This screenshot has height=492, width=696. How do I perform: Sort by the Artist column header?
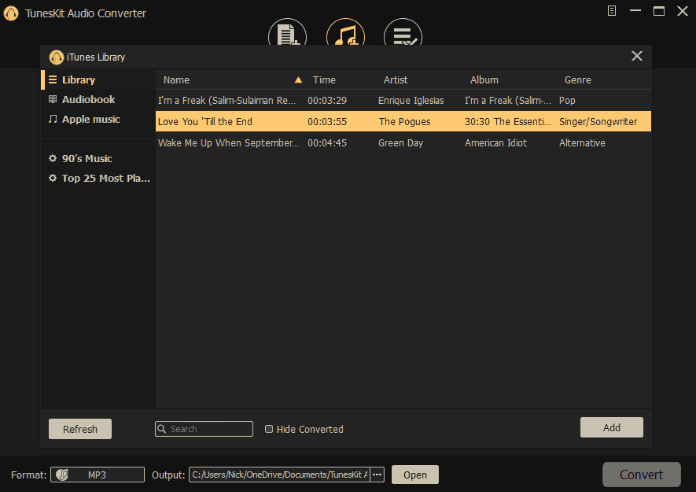point(395,80)
